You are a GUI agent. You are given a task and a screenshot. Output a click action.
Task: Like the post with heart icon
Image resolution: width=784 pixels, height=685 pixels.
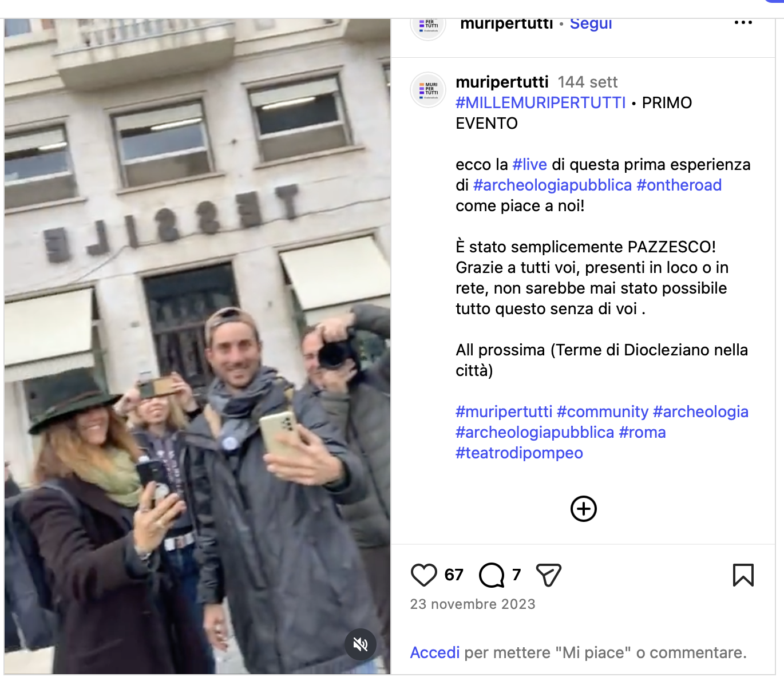click(424, 575)
